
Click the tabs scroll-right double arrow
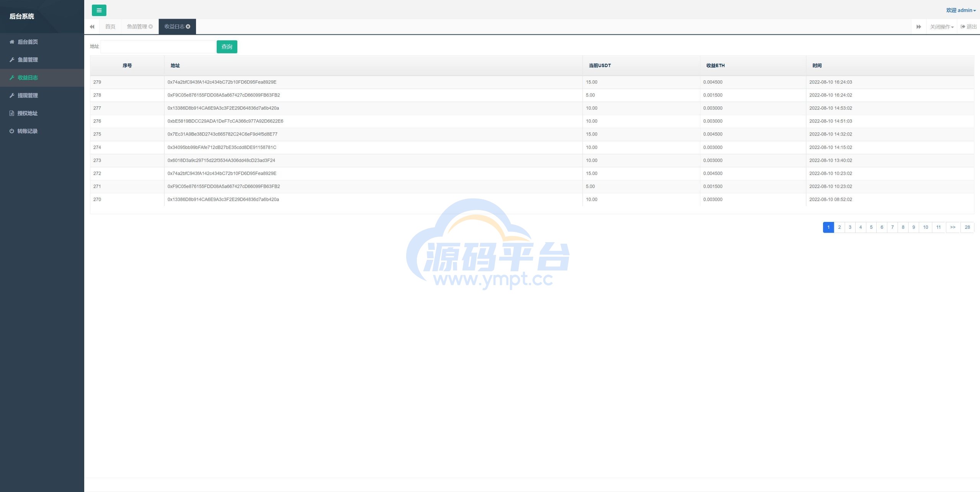click(918, 27)
